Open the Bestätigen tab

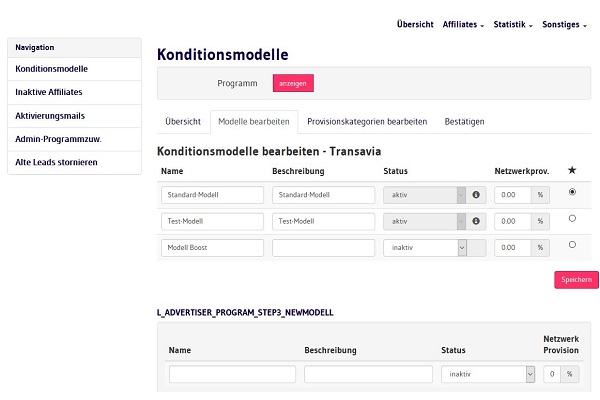tap(464, 121)
